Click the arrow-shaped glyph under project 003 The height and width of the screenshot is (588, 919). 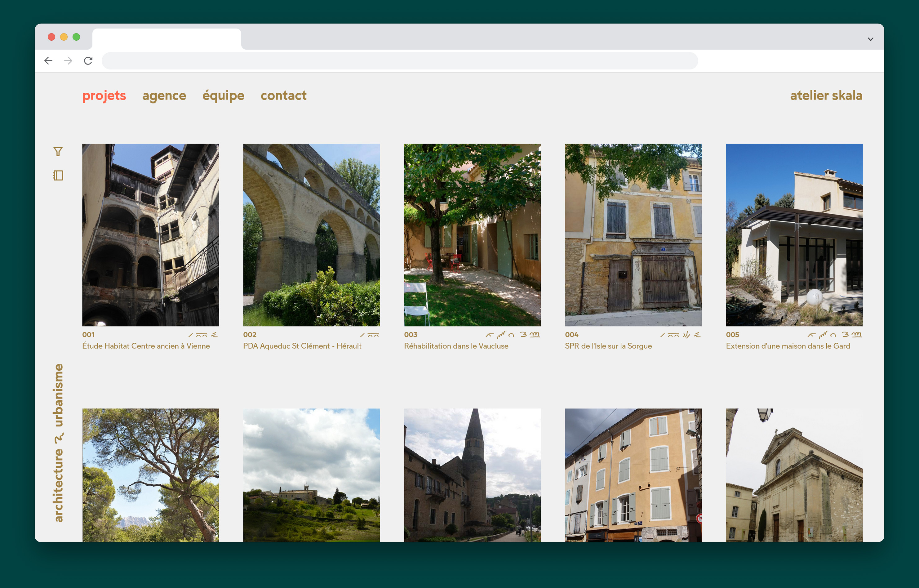click(490, 335)
